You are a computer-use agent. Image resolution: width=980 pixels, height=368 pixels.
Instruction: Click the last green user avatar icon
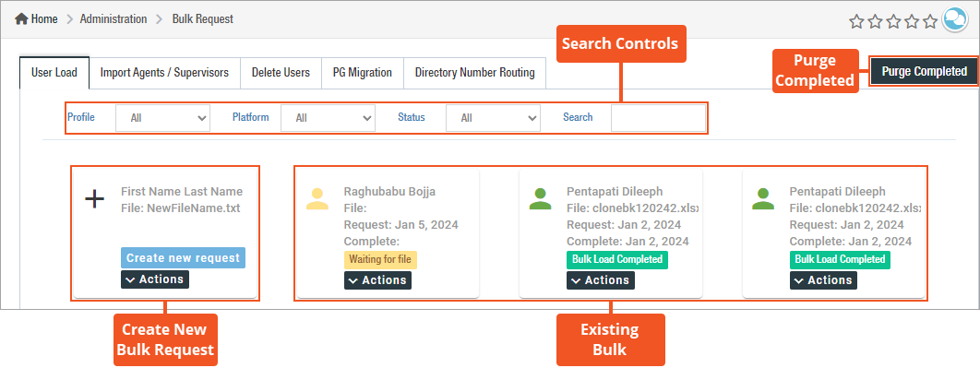(763, 198)
